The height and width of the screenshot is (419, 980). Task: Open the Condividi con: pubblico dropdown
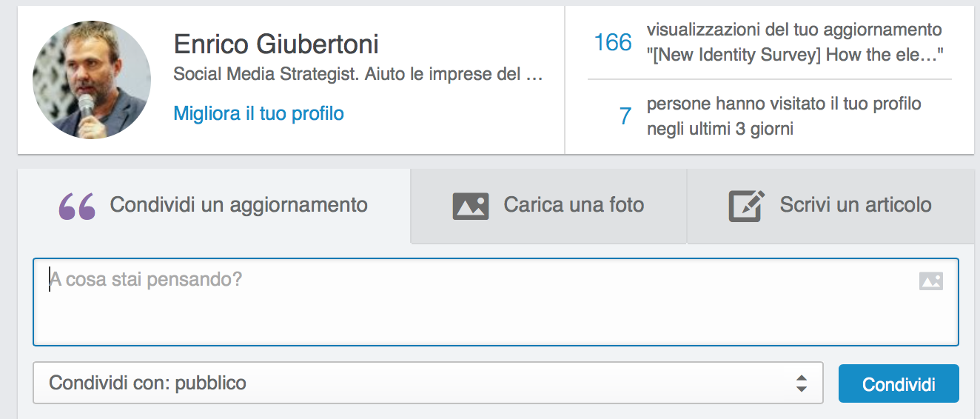coord(428,383)
